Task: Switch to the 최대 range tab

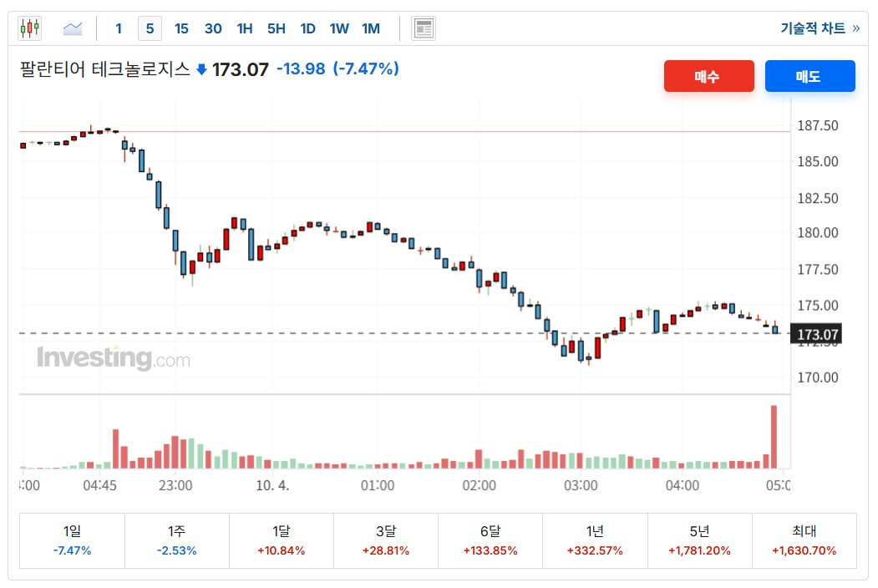Action: pos(804,540)
